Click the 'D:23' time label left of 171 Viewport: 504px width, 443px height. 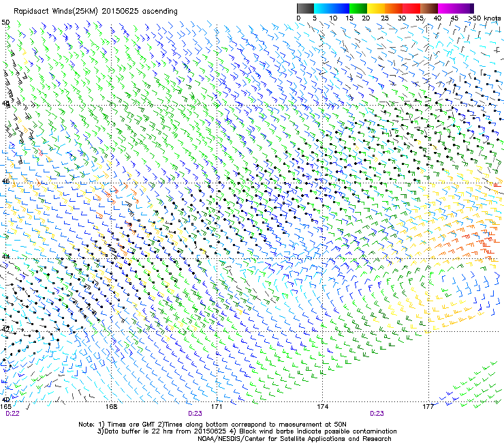(195, 414)
